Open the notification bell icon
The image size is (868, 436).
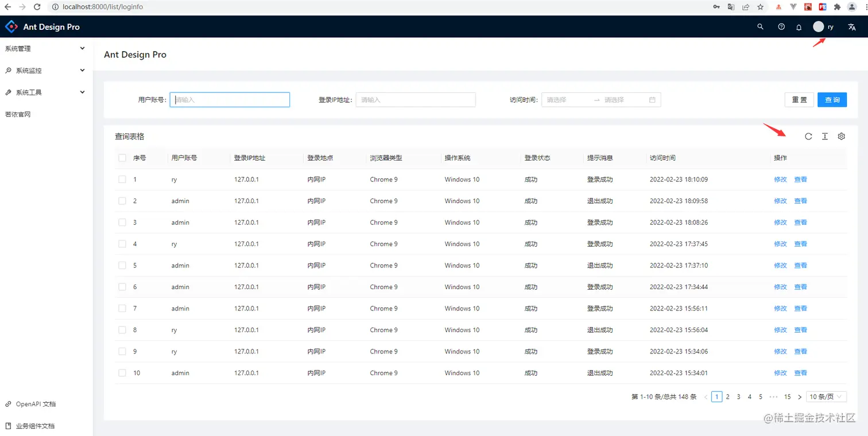(799, 27)
